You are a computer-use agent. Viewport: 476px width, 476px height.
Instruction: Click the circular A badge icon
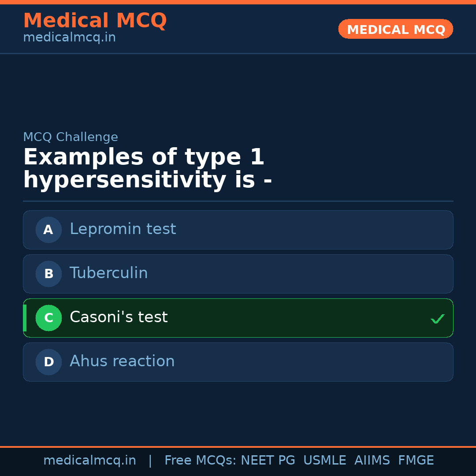point(48,230)
